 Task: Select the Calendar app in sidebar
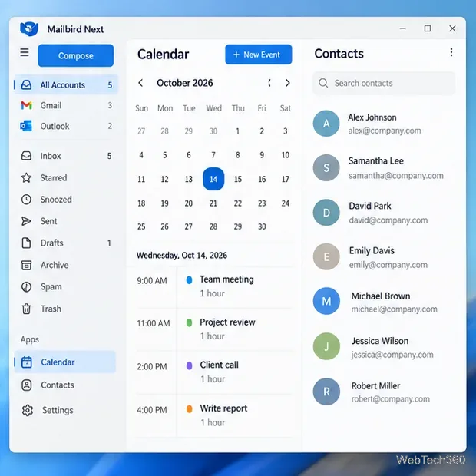pyautogui.click(x=65, y=362)
